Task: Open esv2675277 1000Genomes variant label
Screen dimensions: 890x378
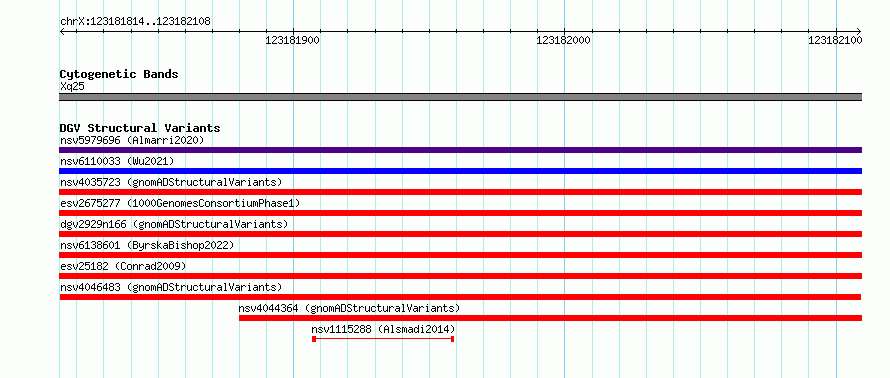Action: 180,203
